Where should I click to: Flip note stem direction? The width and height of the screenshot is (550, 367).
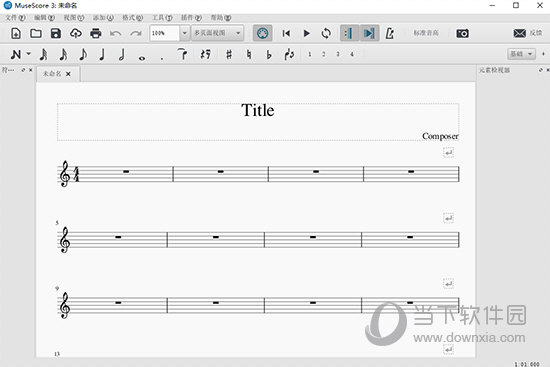click(x=289, y=54)
